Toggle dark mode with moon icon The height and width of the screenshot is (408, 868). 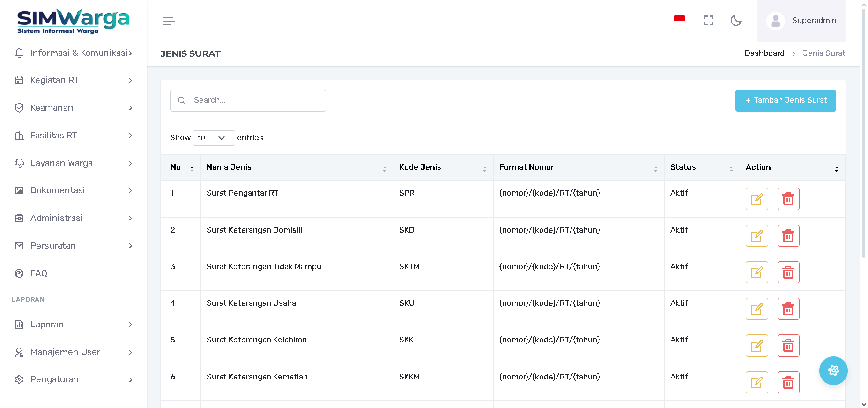(x=735, y=21)
